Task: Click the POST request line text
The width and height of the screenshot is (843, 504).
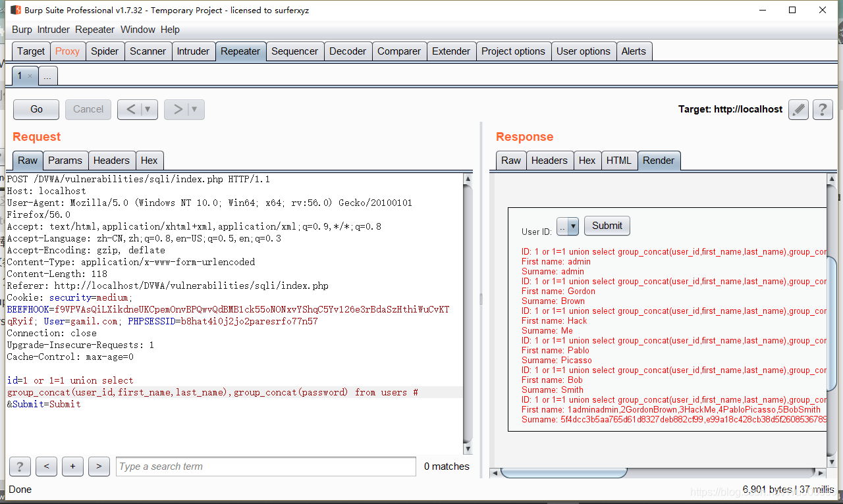Action: coord(138,179)
